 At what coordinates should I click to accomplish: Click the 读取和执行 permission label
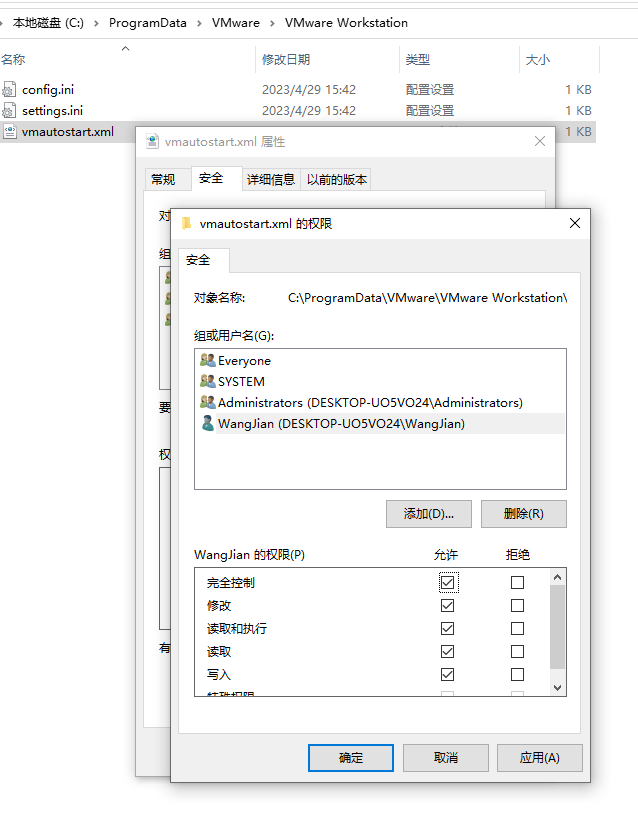[x=237, y=629]
